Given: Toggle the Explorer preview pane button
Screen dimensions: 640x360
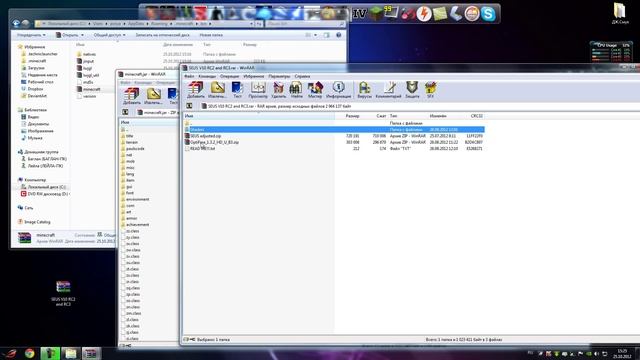Looking at the screenshot, I should (x=326, y=35).
